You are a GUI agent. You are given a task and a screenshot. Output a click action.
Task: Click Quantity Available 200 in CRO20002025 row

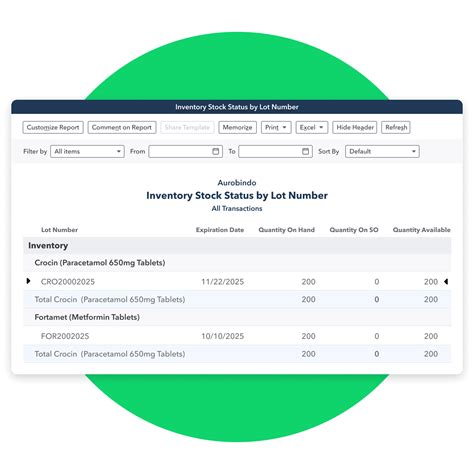click(x=431, y=282)
